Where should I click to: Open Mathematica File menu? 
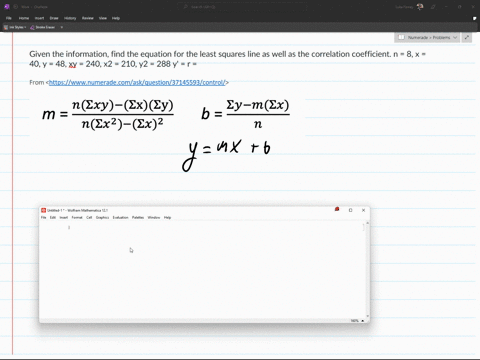point(43,218)
